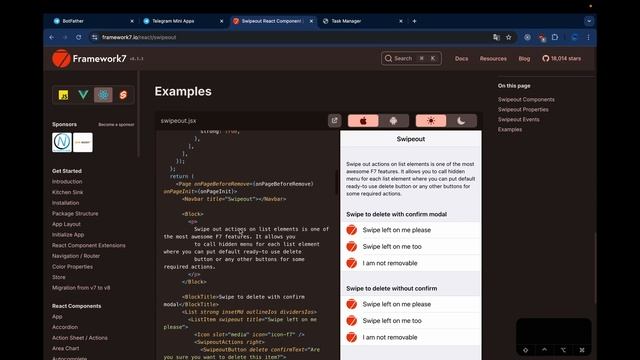This screenshot has height=360, width=640.
Task: Go to Introduction page
Action: (x=67, y=182)
